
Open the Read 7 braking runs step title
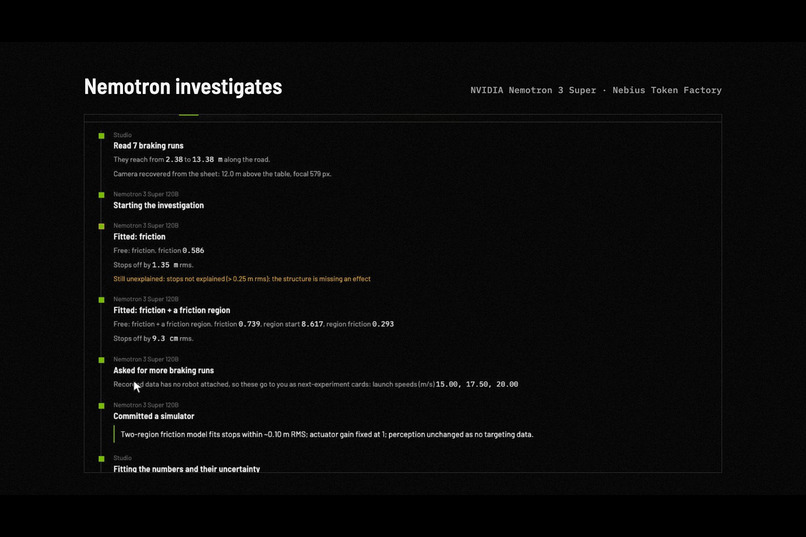click(148, 145)
